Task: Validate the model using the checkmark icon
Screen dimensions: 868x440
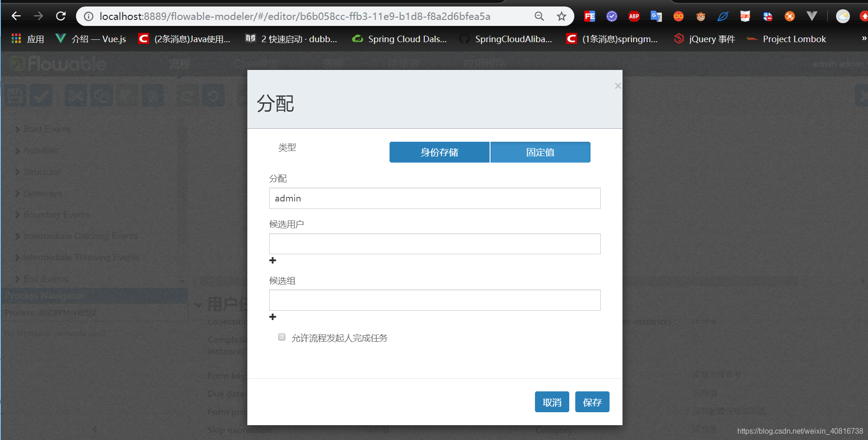Action: (41, 95)
